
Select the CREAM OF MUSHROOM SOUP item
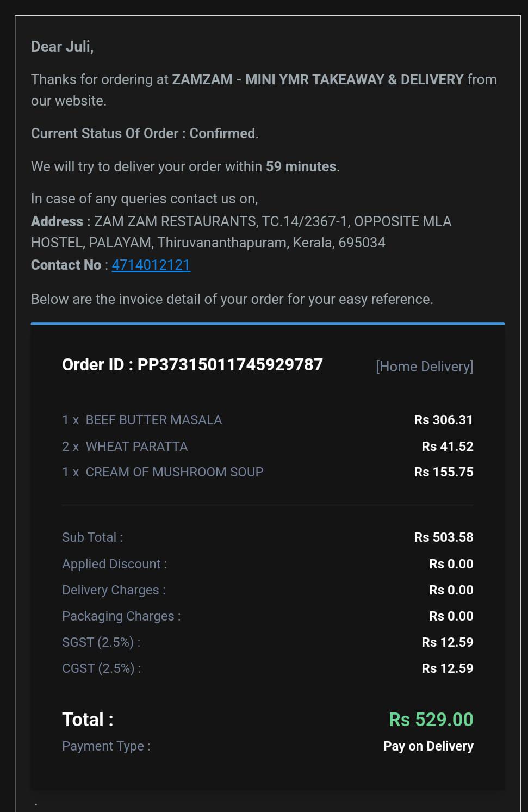(163, 472)
